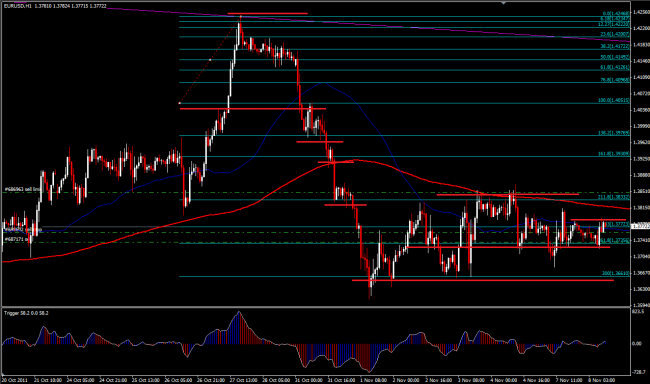
Task: Click the 23.6 Fibonacci level label
Action: 615,34
